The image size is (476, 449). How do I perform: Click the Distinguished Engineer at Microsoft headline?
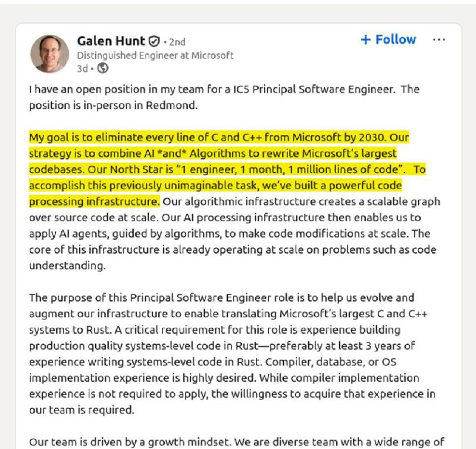pos(155,55)
